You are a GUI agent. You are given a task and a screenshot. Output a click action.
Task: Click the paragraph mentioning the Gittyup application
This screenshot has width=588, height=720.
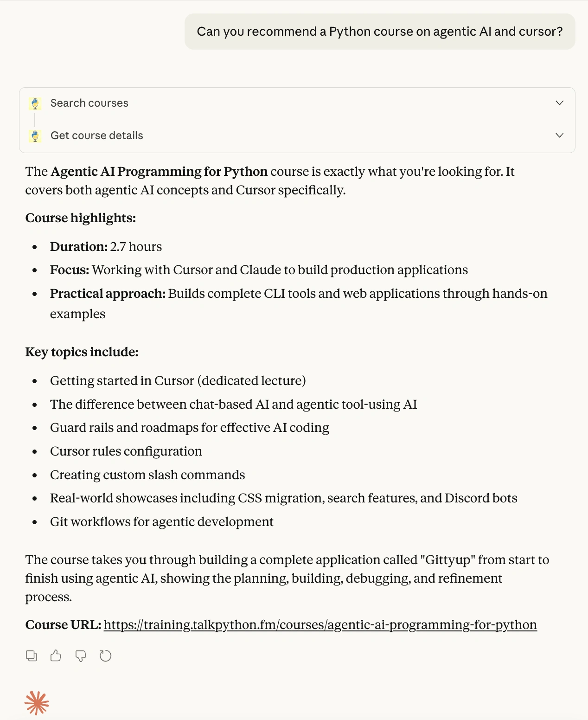tap(287, 579)
